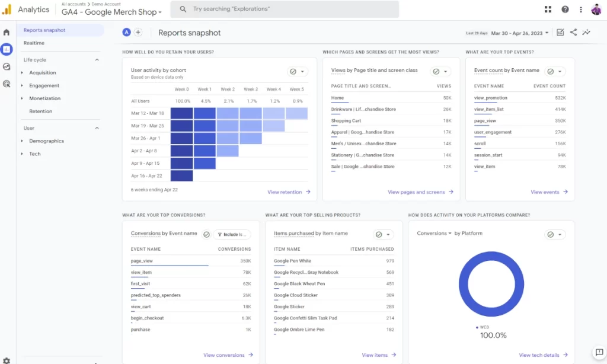Click check status icon on Items purchased card

(379, 235)
